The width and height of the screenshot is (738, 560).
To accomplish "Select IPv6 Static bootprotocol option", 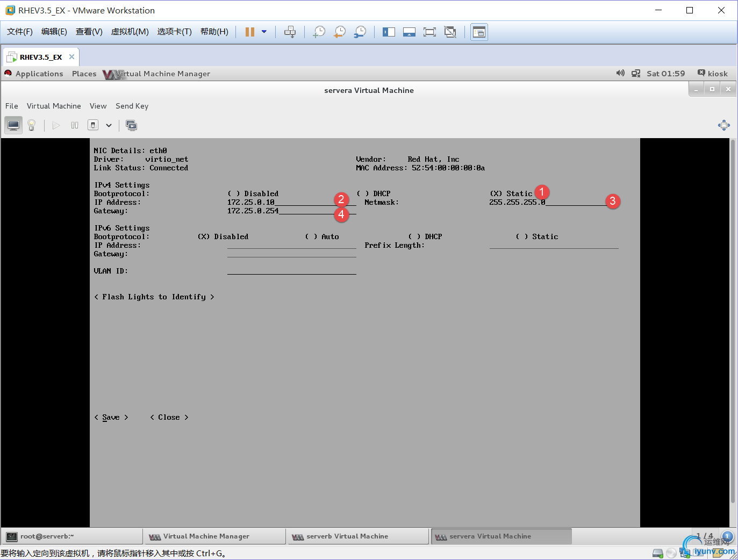I will pyautogui.click(x=537, y=236).
